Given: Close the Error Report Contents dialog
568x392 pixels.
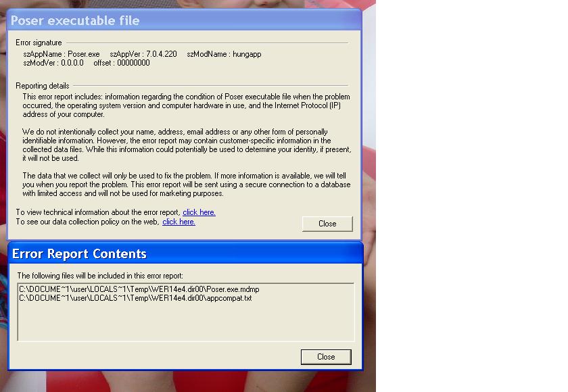Looking at the screenshot, I should click(326, 357).
